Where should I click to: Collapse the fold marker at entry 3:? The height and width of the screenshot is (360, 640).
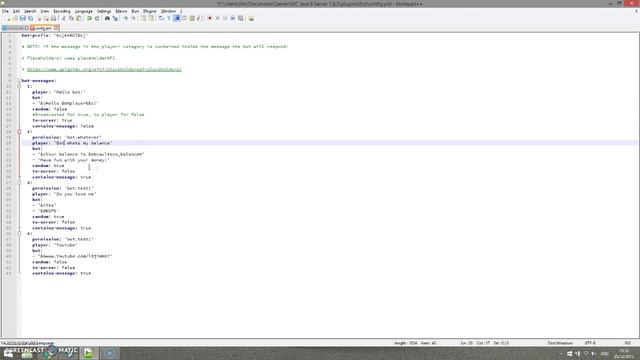19,182
